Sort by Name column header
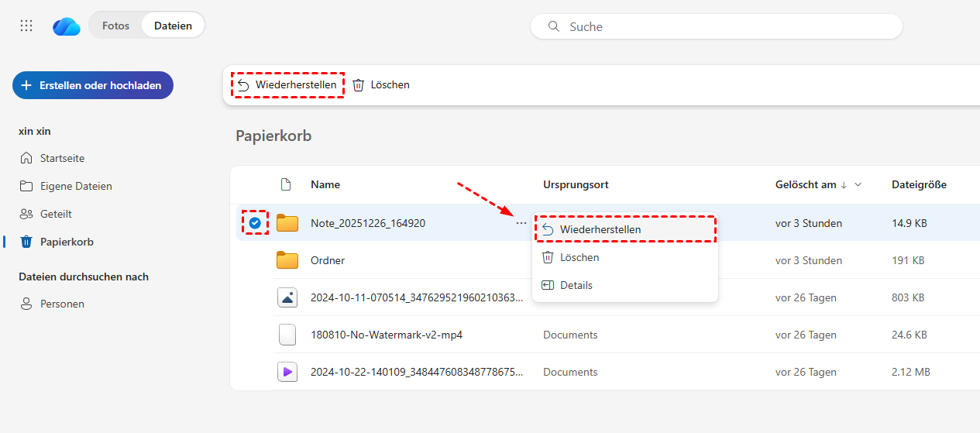 click(325, 184)
